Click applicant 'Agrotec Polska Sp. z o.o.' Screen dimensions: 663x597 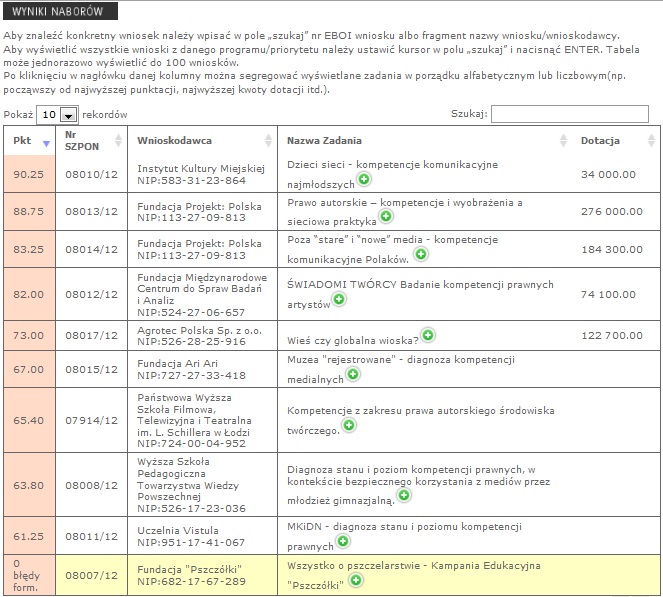(200, 330)
